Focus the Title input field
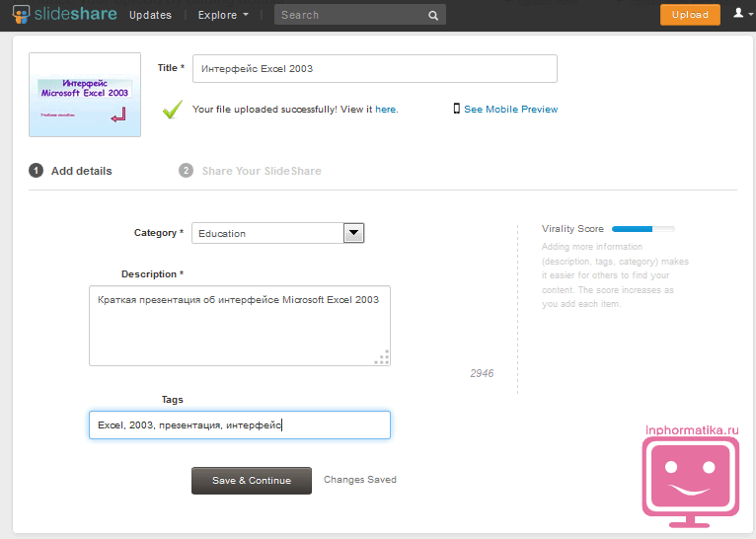 click(374, 68)
